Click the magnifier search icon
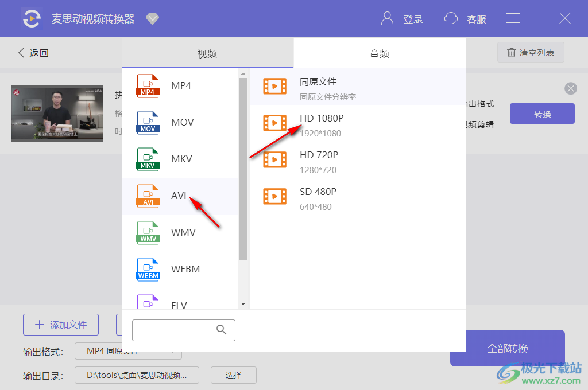Viewport: 588px width, 390px height. pos(221,329)
